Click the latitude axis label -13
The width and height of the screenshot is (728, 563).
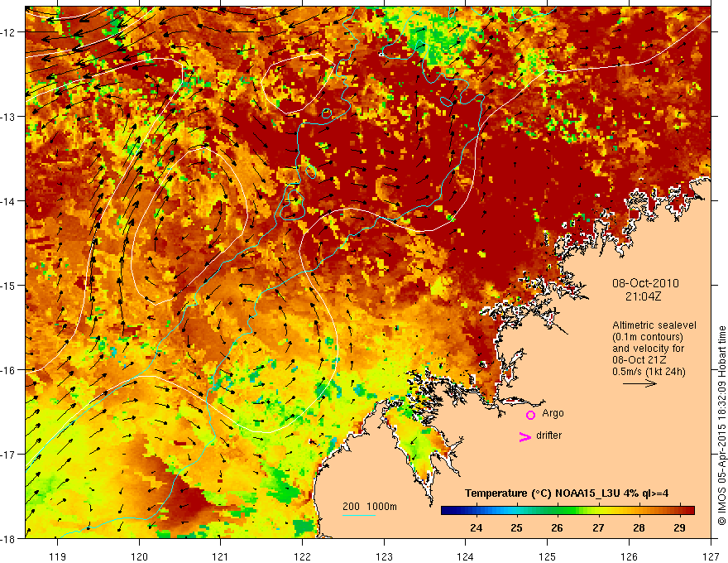click(x=9, y=117)
